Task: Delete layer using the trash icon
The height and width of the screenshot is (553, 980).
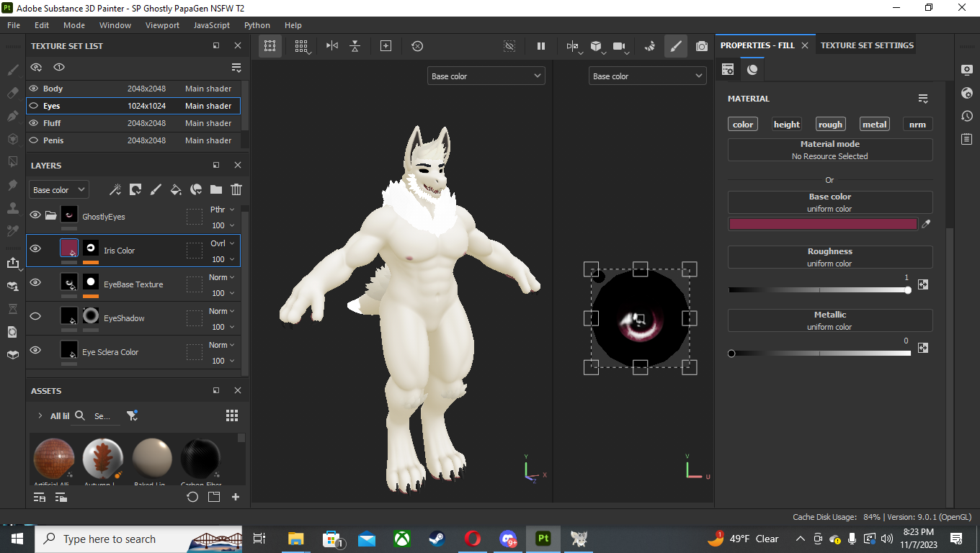Action: tap(236, 190)
